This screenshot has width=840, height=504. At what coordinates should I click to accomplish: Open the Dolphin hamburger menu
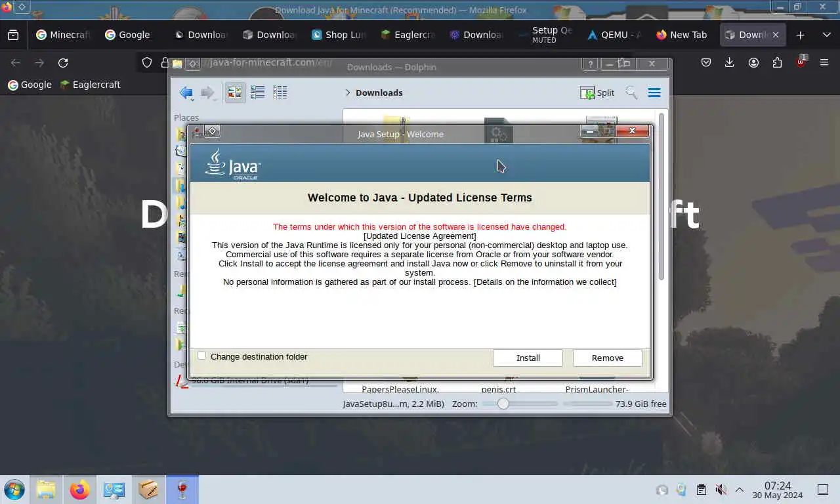[654, 93]
